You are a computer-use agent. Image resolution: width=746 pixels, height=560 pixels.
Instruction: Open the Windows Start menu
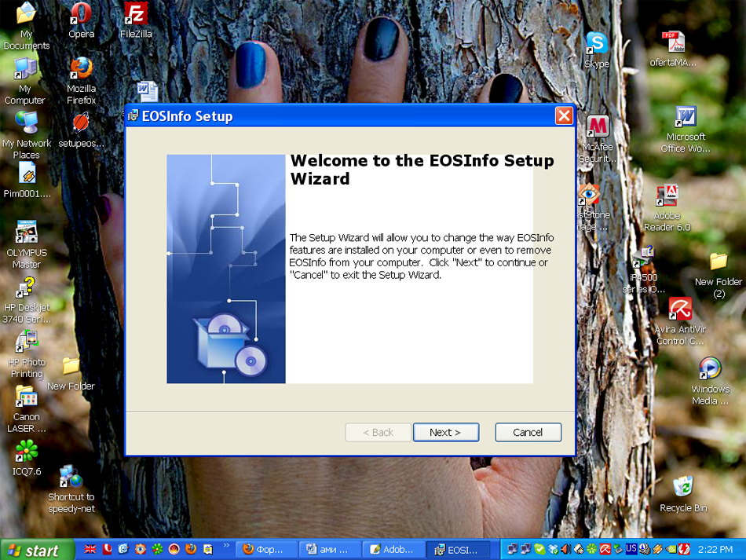pos(32,550)
